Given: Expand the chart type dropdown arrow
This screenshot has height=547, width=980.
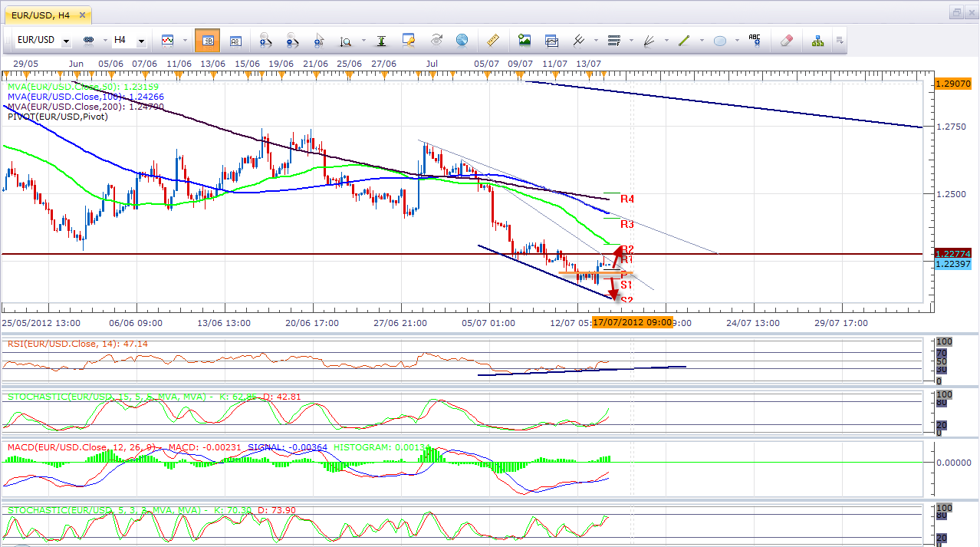Looking at the screenshot, I should click(183, 41).
